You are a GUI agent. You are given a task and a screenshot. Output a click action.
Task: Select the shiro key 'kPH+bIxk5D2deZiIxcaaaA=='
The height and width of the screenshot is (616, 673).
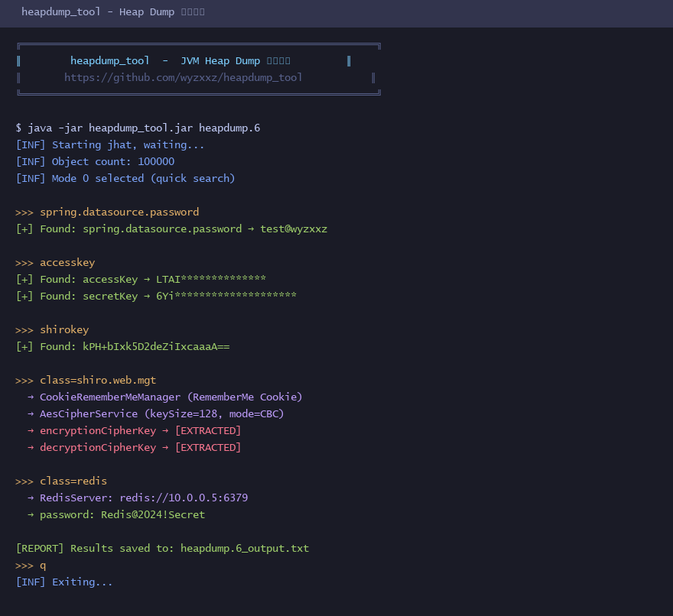click(x=156, y=347)
